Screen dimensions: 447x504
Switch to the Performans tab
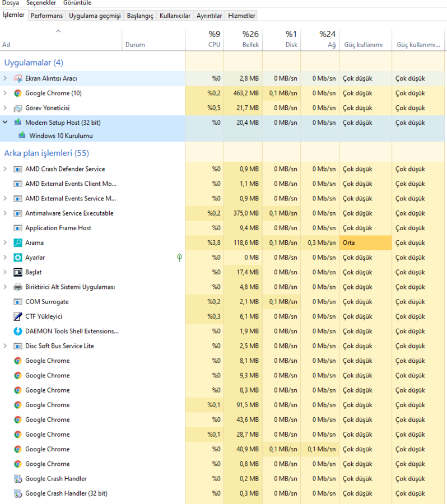pyautogui.click(x=46, y=16)
